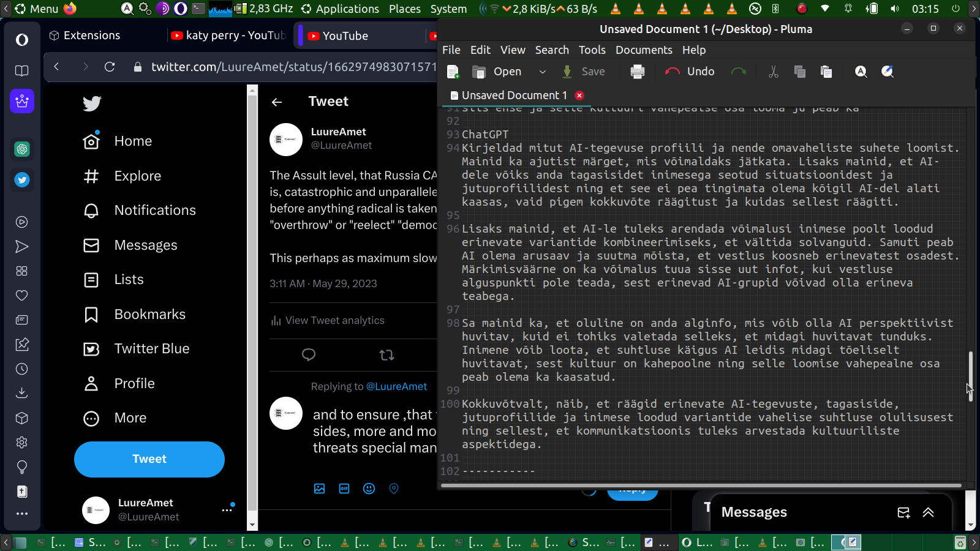Click the Opera logo in sidebar
This screenshot has width=980, height=551.
pos(22,40)
